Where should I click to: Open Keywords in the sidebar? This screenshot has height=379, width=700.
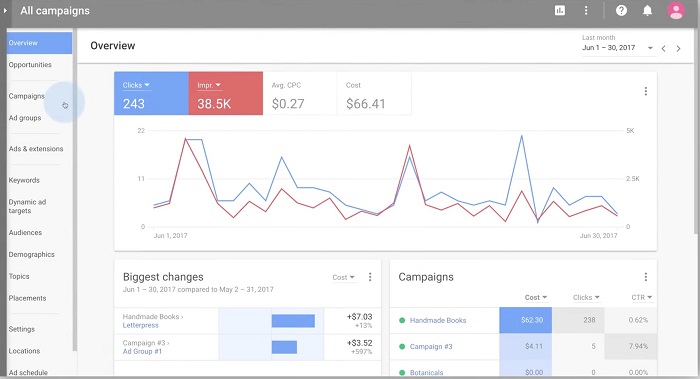click(x=24, y=180)
